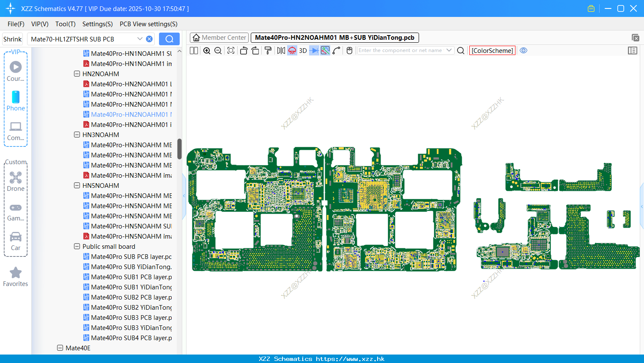Open the Car category
The width and height of the screenshot is (644, 363).
pos(16,241)
